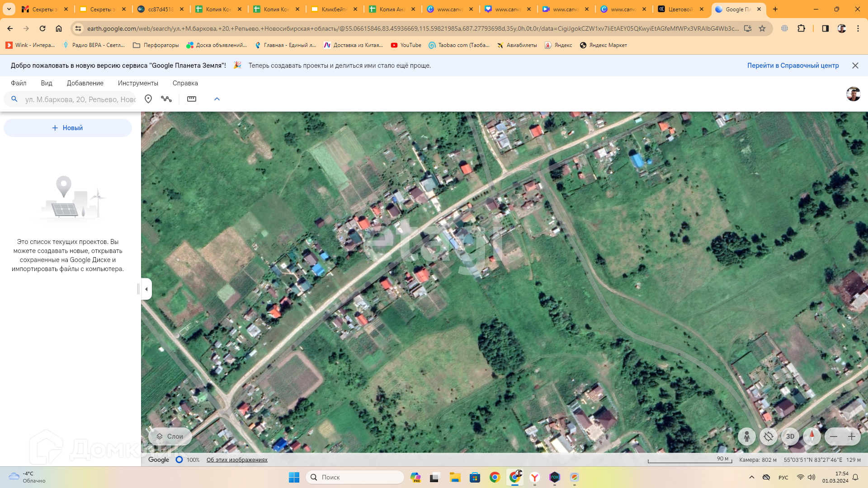Open the ruler measure distance tool

192,99
